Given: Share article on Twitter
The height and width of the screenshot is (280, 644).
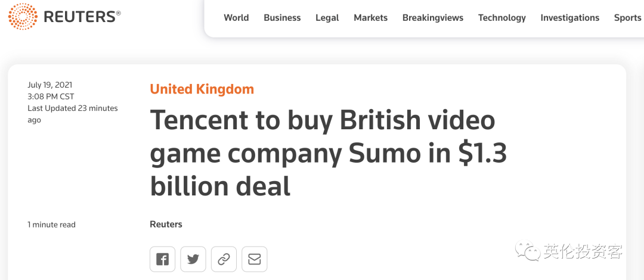Looking at the screenshot, I should click(x=193, y=259).
